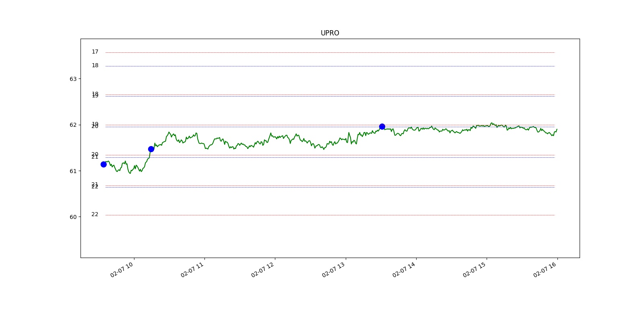Click the x-axis label 02-07 16
Screen dimensions: 644x322
pyautogui.click(x=545, y=269)
